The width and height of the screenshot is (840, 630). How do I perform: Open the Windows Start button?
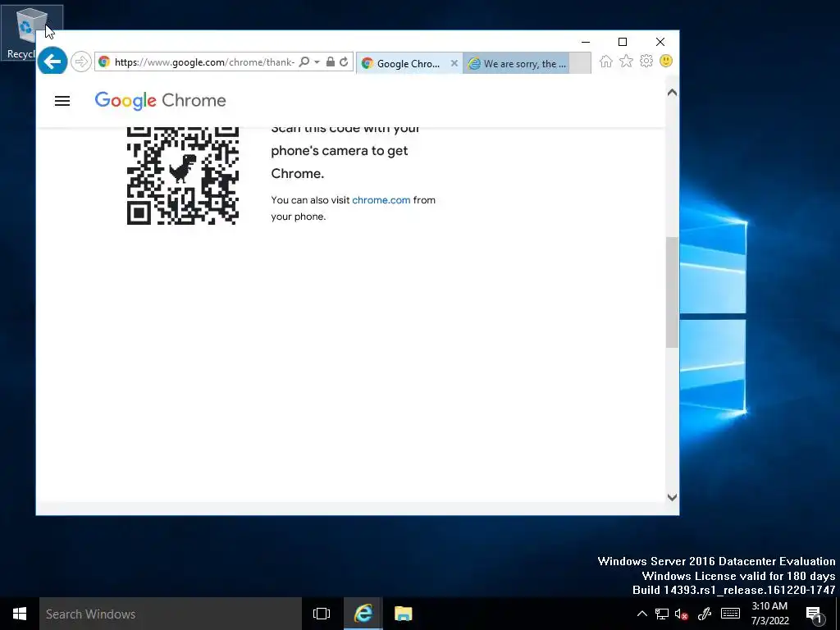click(20, 614)
